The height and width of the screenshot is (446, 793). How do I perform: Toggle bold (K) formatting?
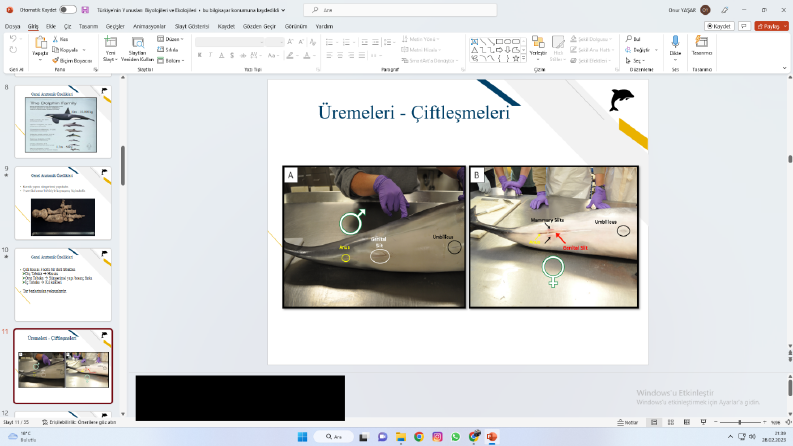pyautogui.click(x=200, y=55)
